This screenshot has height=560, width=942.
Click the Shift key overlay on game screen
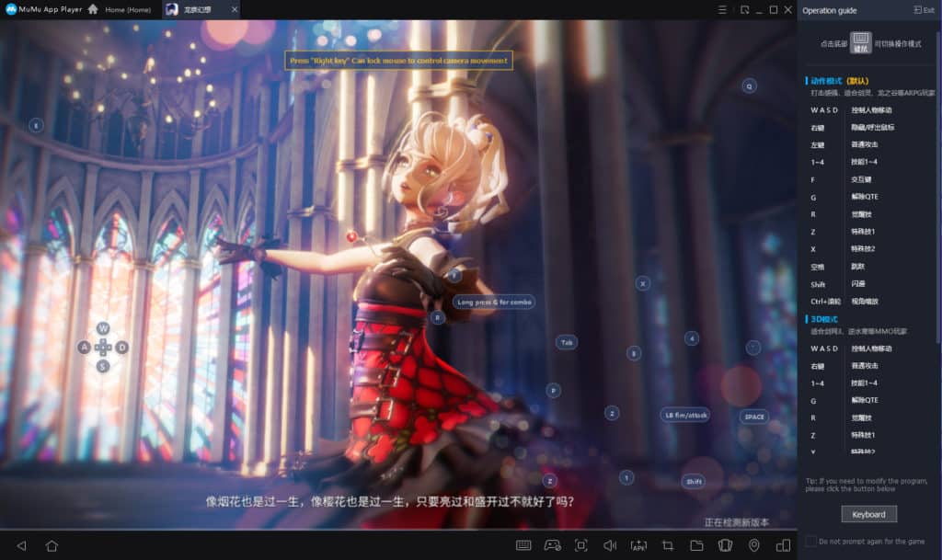694,481
